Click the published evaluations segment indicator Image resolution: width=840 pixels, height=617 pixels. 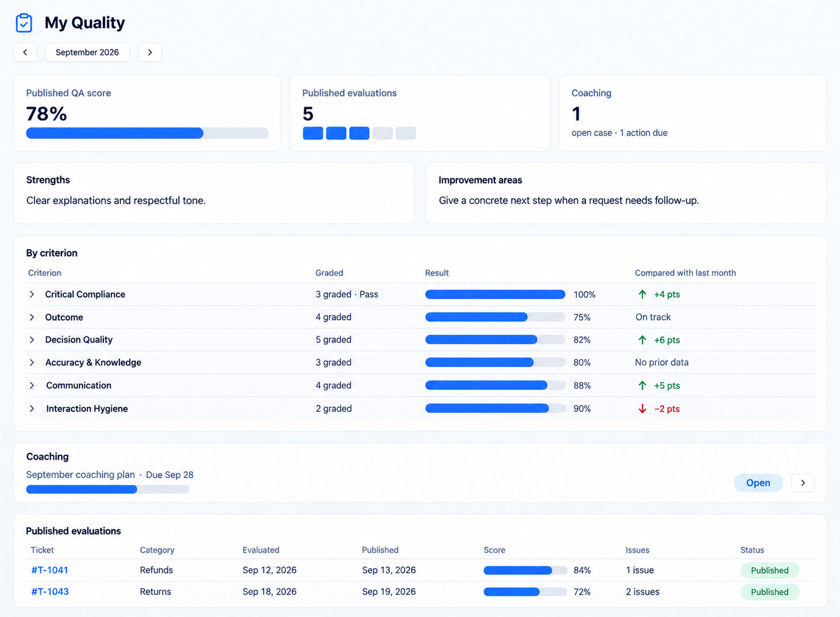tap(359, 133)
